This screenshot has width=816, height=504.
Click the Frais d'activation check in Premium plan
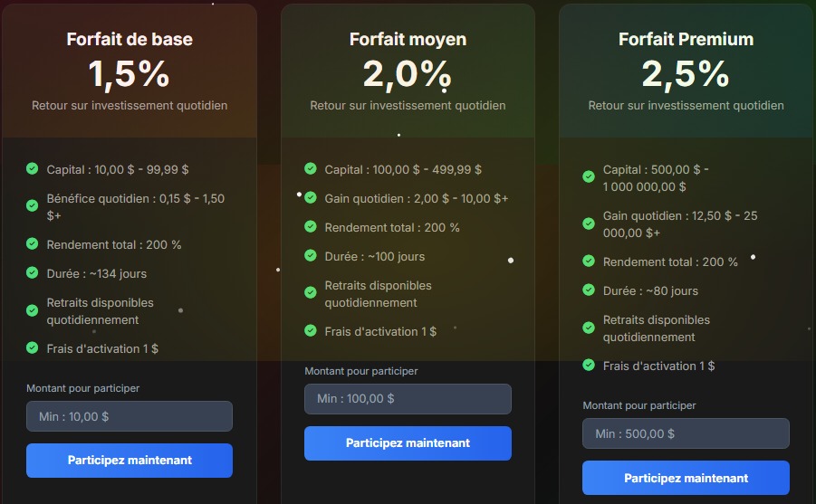point(589,366)
